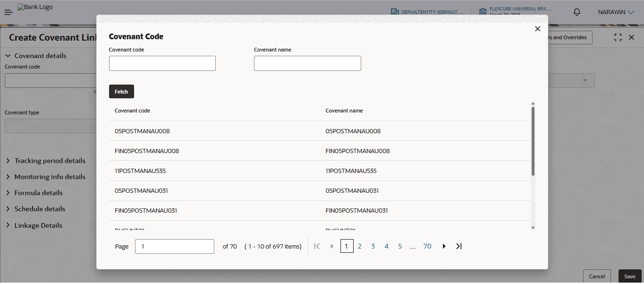
Task: Go to page 4
Action: click(x=387, y=246)
